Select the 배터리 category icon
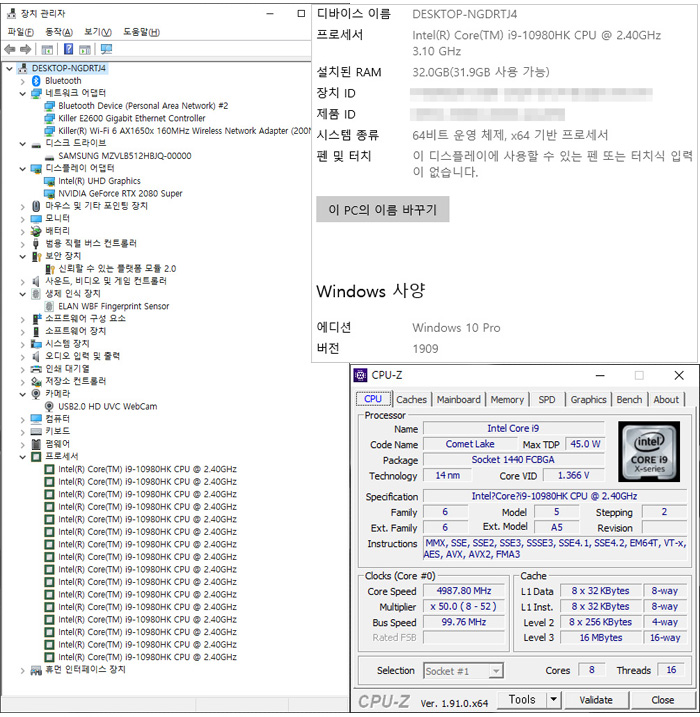 (x=36, y=231)
